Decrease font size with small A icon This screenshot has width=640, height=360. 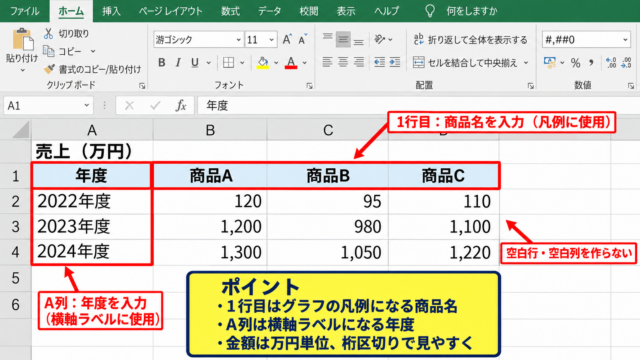point(302,40)
